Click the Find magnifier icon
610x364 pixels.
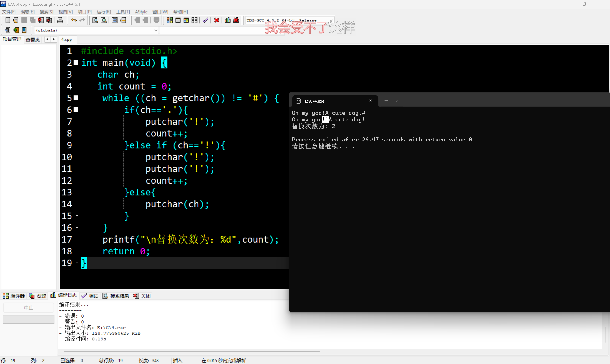pyautogui.click(x=95, y=20)
